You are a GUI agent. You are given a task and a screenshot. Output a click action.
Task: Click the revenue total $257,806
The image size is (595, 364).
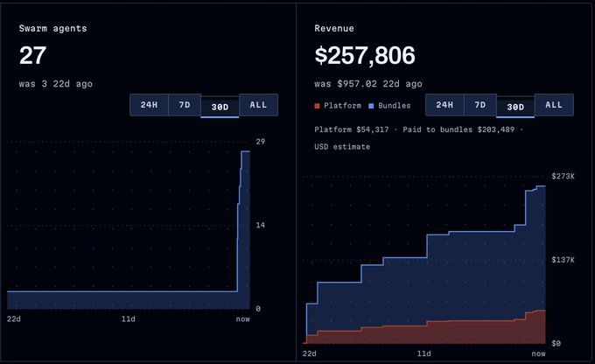(365, 55)
